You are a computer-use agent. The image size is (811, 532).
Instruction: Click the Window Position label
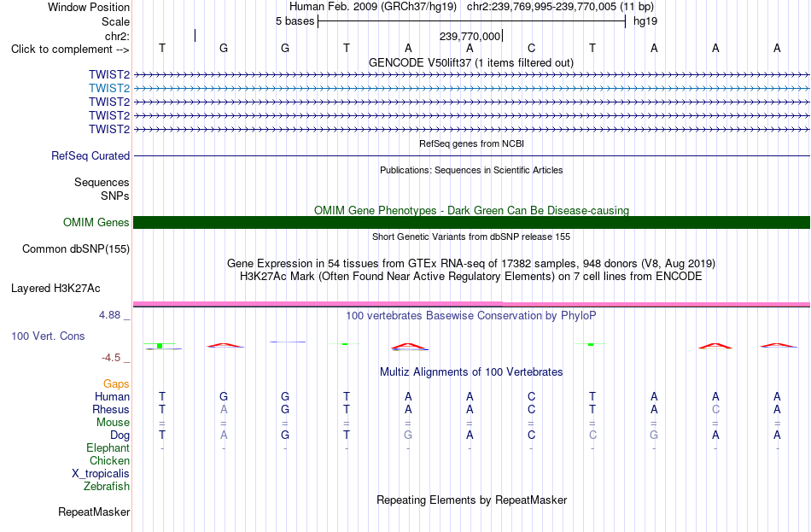(89, 7)
